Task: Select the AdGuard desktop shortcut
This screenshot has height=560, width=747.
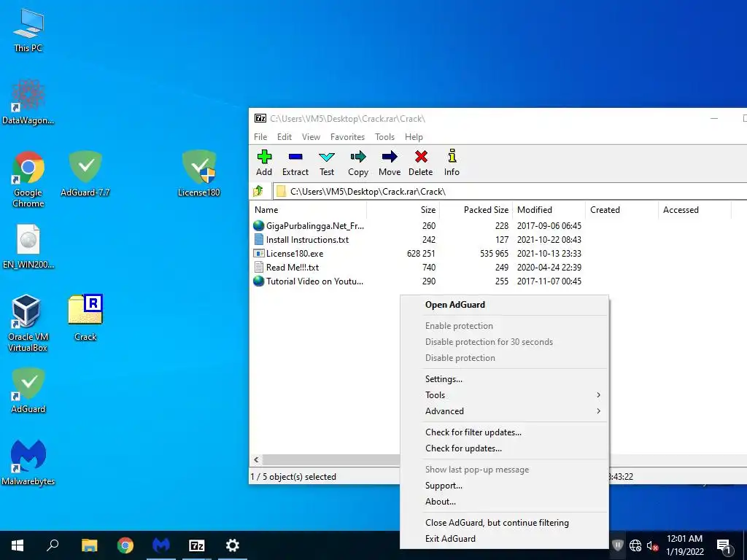Action: pyautogui.click(x=28, y=391)
